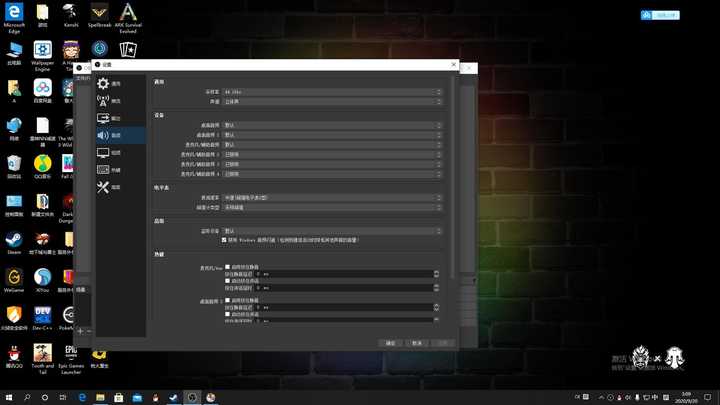The image size is (720, 405).
Task: Open Video settings with the monitor icon
Action: [x=103, y=152]
